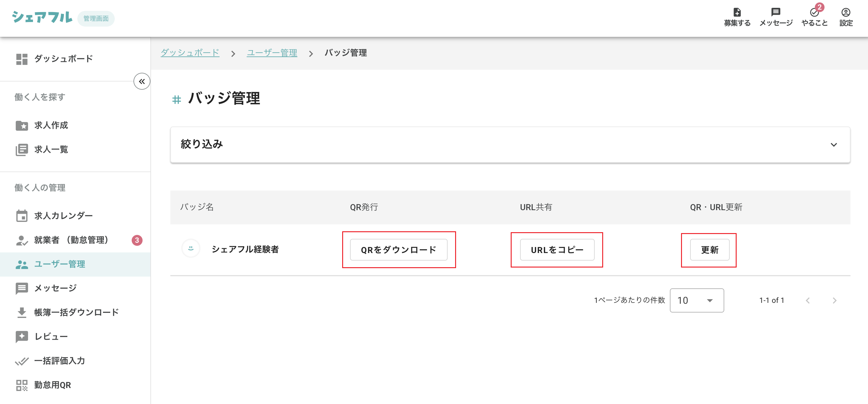868x404 pixels.
Task: Open 就業者（勤怠管理） sidebar item
Action: (x=71, y=240)
